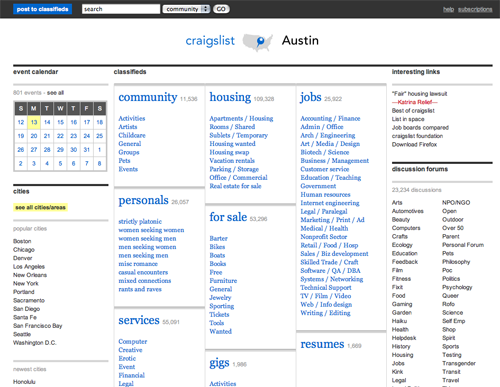
Task: Open Accounting / Finance jobs
Action: pos(330,118)
